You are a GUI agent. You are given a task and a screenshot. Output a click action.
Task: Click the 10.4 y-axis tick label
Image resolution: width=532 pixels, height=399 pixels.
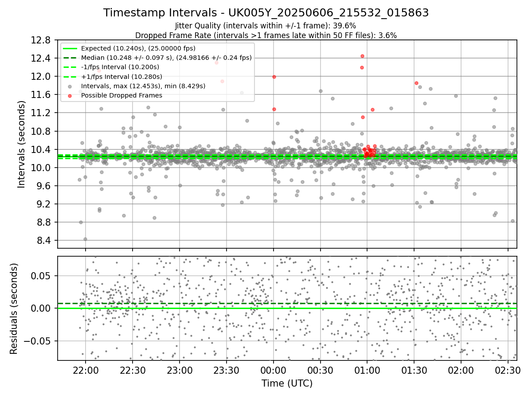click(41, 149)
